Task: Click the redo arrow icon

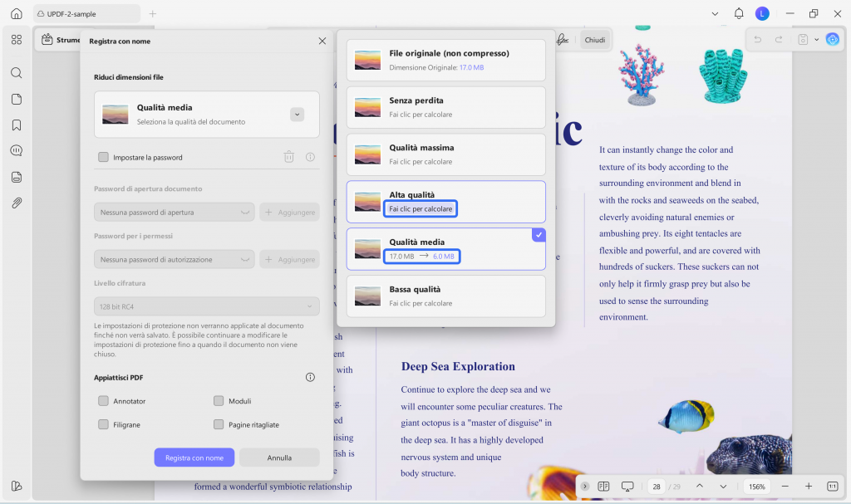Action: coord(779,40)
